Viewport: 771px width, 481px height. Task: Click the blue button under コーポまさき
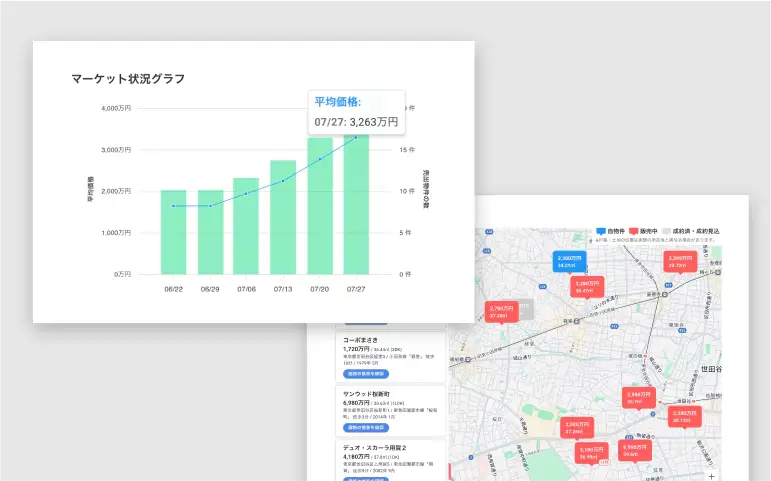tap(367, 373)
